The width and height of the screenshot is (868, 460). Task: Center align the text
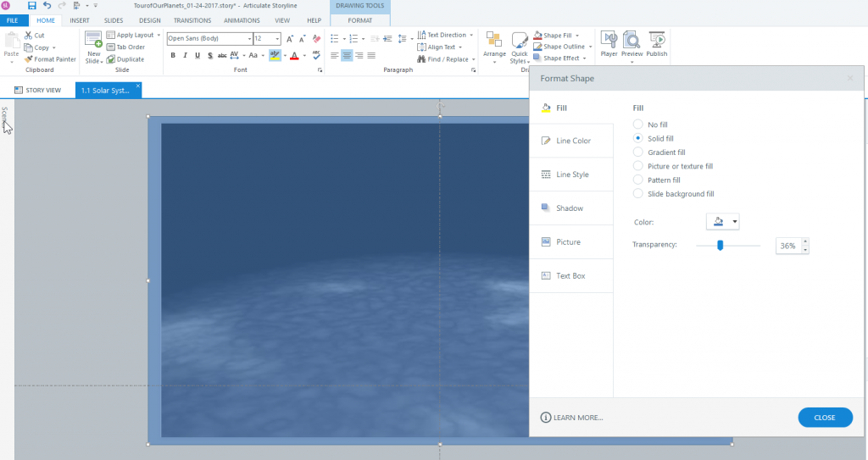click(347, 55)
